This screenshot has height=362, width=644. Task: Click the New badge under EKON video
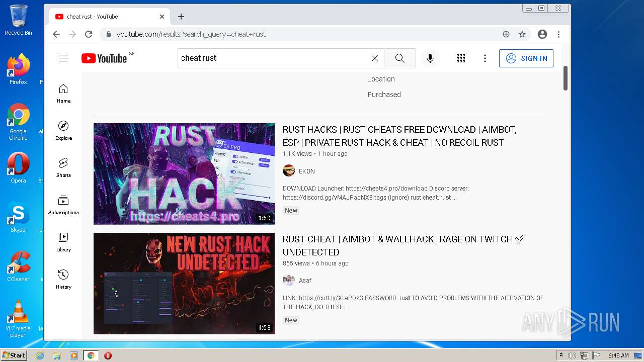point(291,211)
